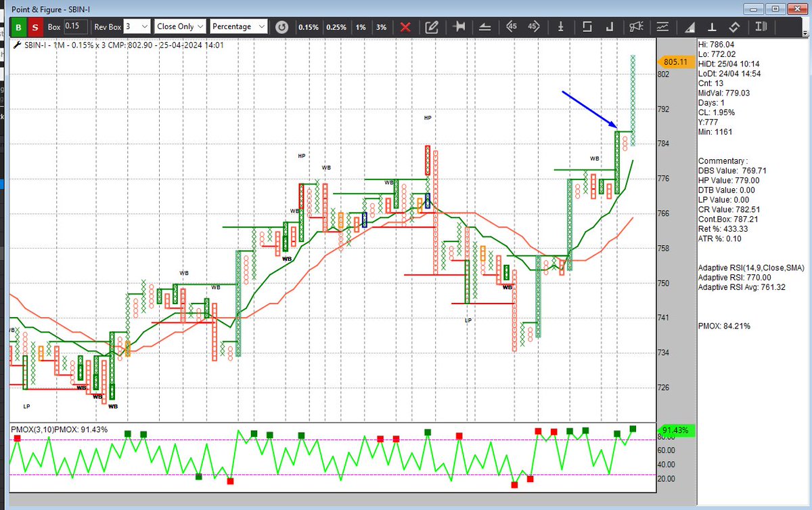Click the square bracket pattern tool icon
This screenshot has height=510, width=812.
pos(587,27)
